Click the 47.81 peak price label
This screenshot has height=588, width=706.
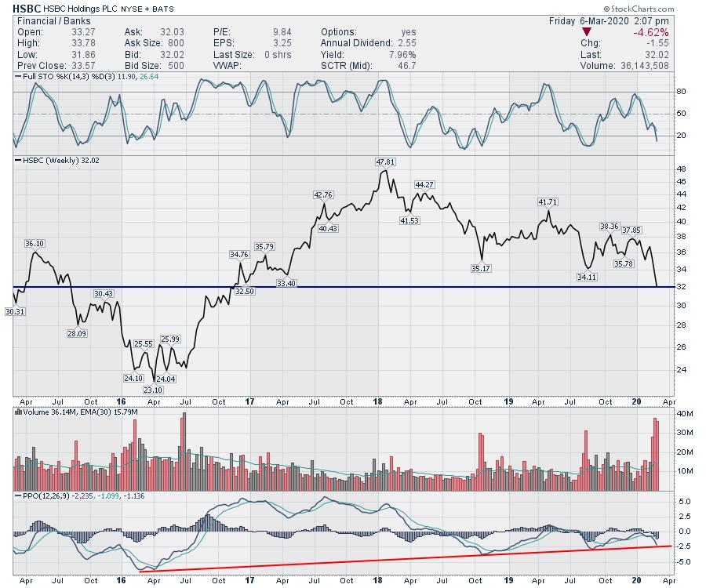(384, 162)
